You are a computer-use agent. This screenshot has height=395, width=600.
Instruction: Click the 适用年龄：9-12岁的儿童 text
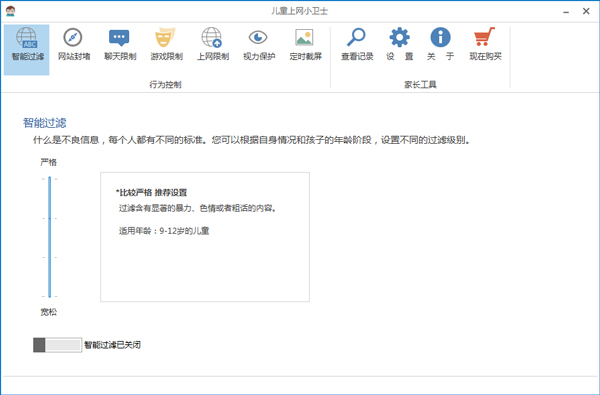[164, 231]
